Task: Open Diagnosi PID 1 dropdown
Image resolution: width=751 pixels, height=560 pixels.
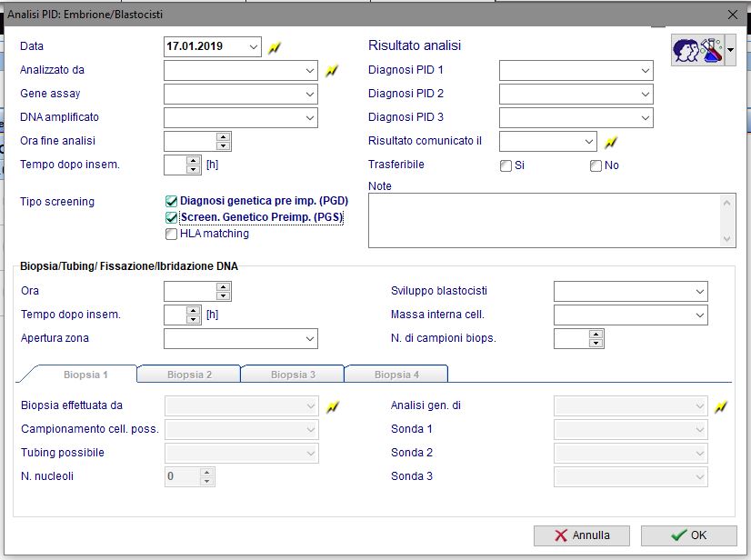Action: pyautogui.click(x=646, y=70)
